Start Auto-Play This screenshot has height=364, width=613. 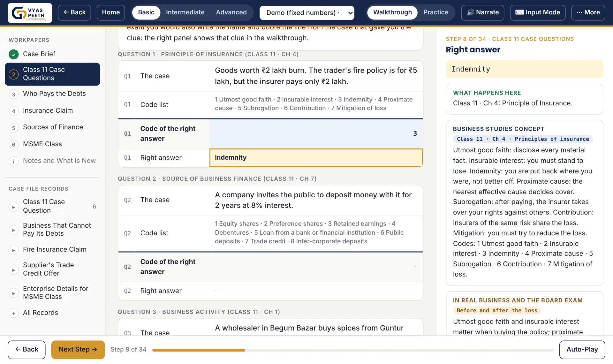[582, 350]
